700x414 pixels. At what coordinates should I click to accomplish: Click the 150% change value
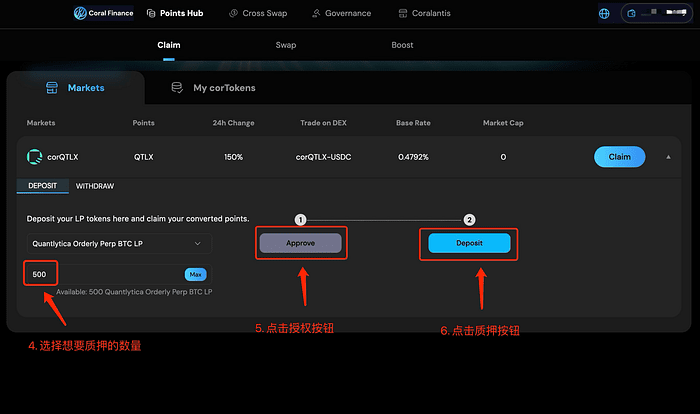click(233, 157)
